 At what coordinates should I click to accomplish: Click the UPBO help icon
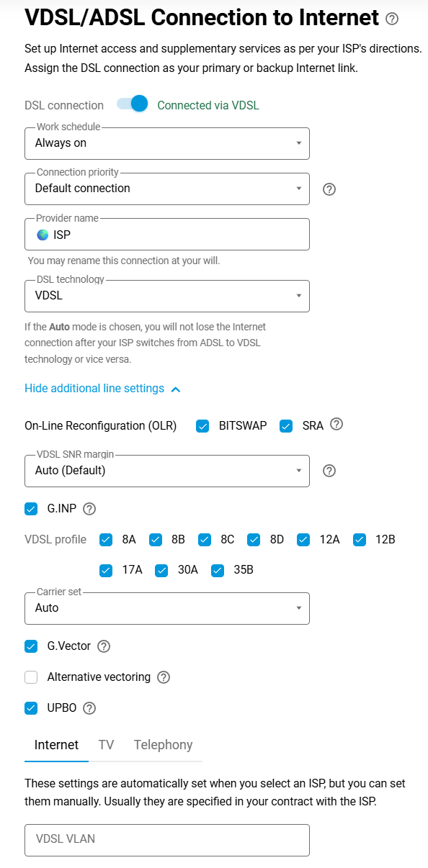click(88, 707)
